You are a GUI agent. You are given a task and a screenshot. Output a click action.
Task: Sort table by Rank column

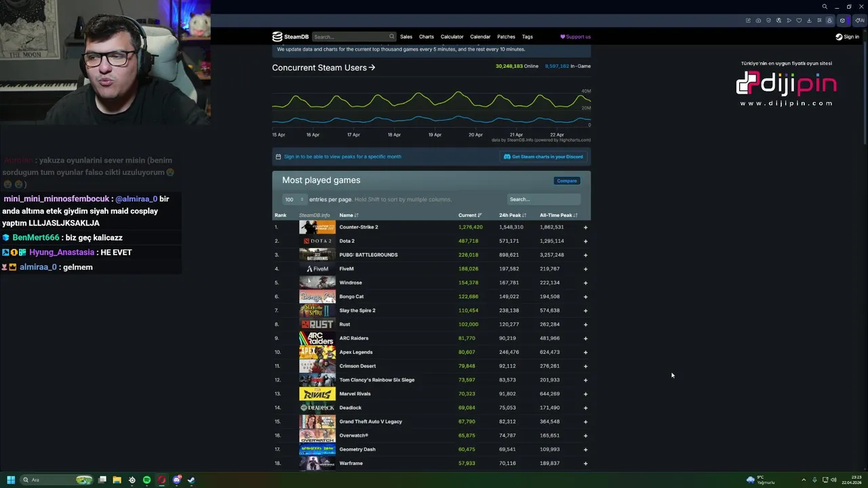click(x=280, y=216)
